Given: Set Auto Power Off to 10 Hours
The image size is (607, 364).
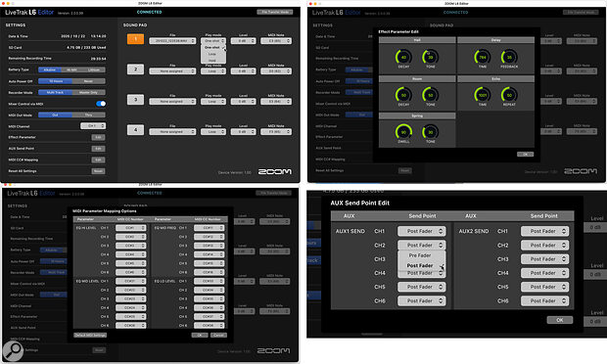Looking at the screenshot, I should pos(55,81).
